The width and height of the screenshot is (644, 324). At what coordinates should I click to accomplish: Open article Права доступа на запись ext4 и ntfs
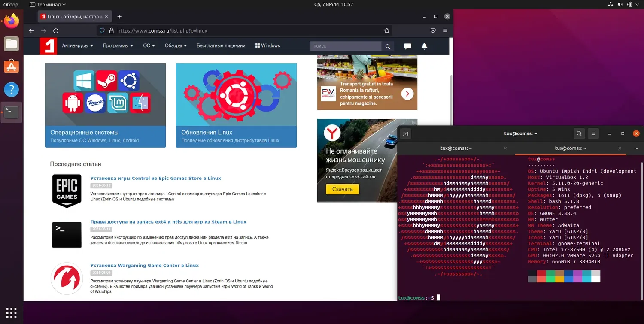[168, 222]
